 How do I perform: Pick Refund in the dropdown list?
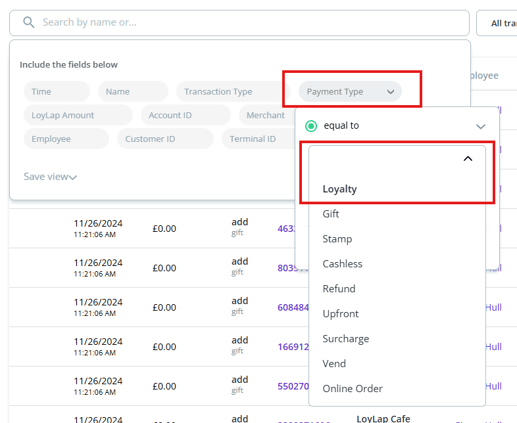click(339, 289)
